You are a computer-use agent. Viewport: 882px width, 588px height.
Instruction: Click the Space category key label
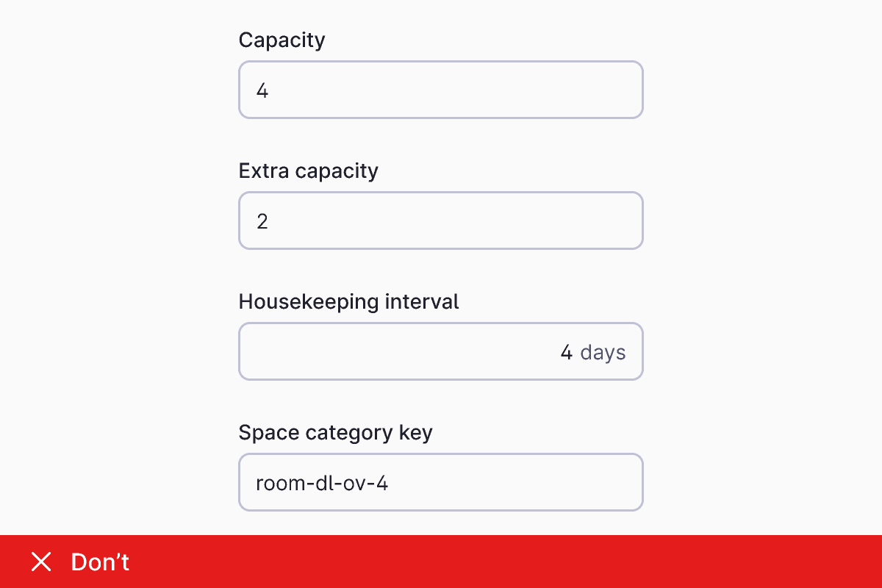click(335, 432)
